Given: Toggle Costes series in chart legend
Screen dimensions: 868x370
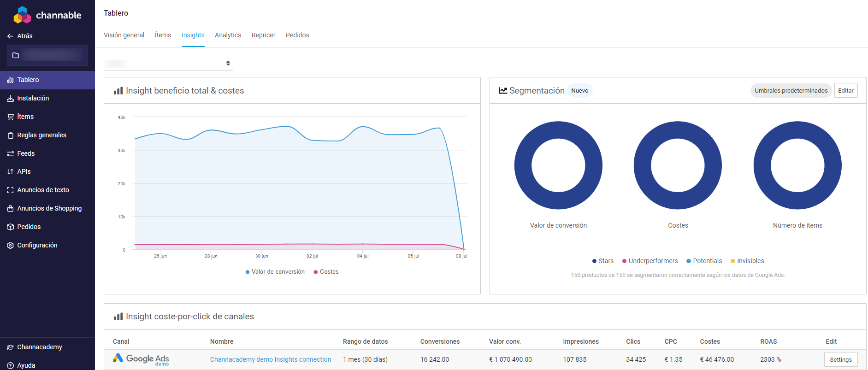Looking at the screenshot, I should pyautogui.click(x=326, y=272).
